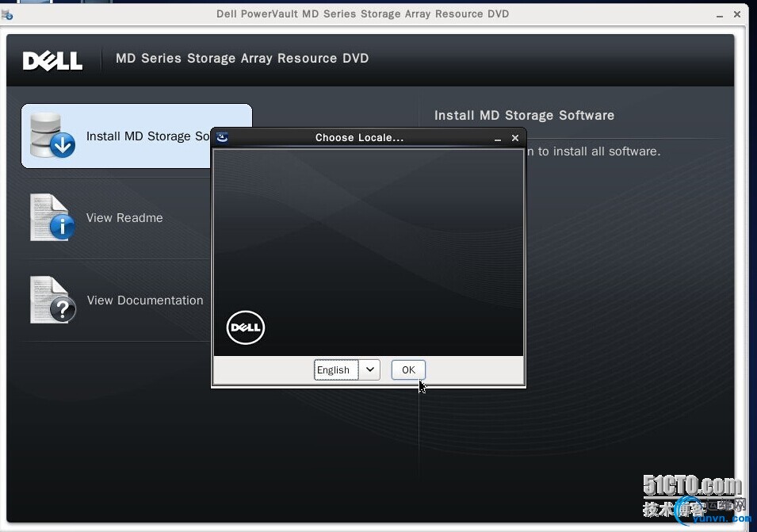
Task: Click the View Documentation help icon
Action: pyautogui.click(x=52, y=300)
